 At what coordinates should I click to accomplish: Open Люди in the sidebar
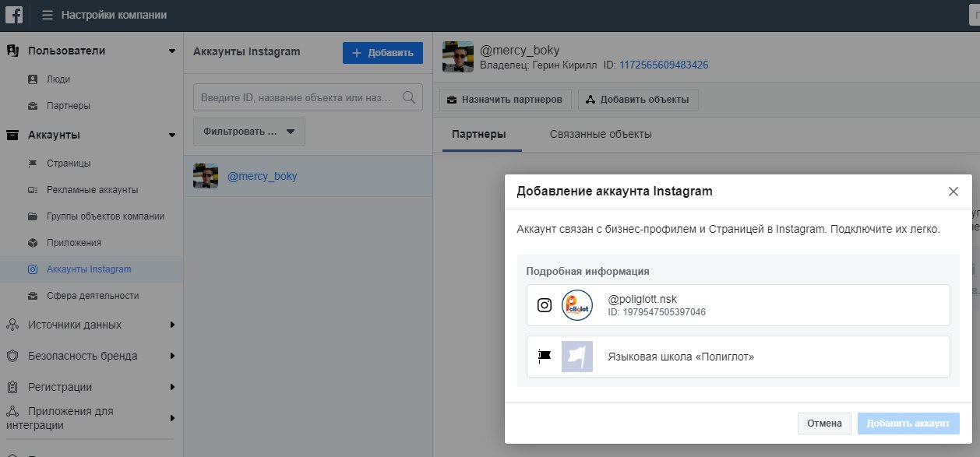pyautogui.click(x=58, y=79)
